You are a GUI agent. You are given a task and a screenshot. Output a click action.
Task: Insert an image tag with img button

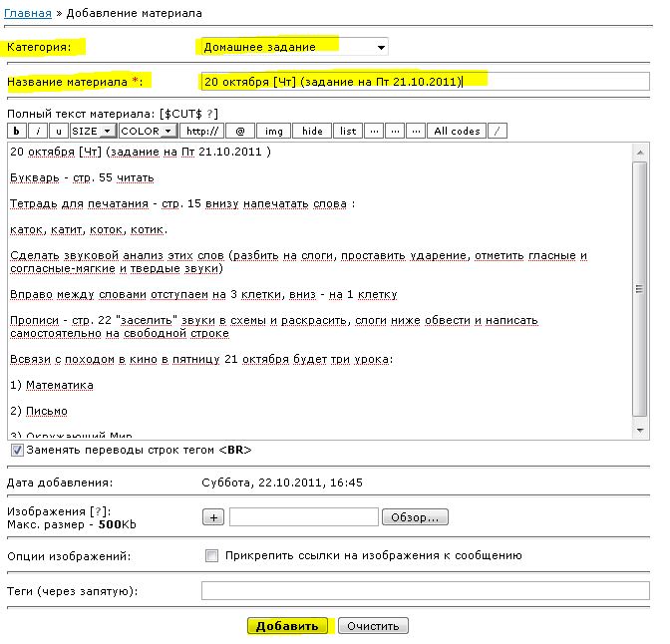coord(274,132)
